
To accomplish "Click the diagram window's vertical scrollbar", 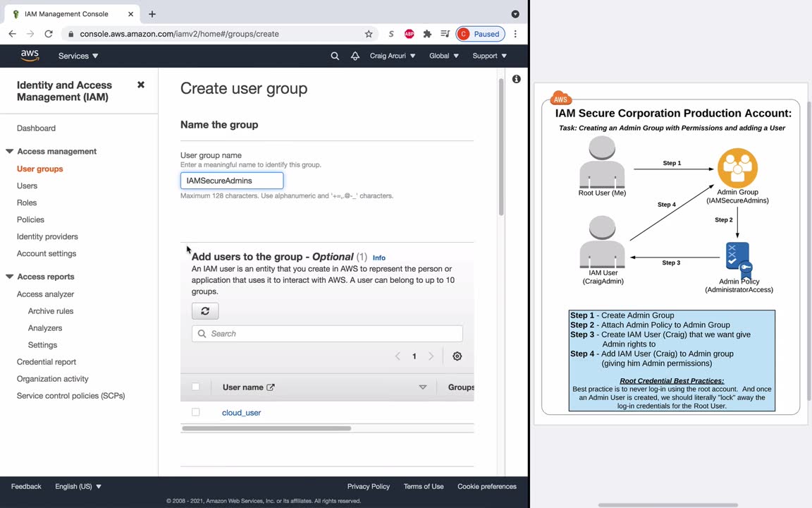I will [x=809, y=251].
